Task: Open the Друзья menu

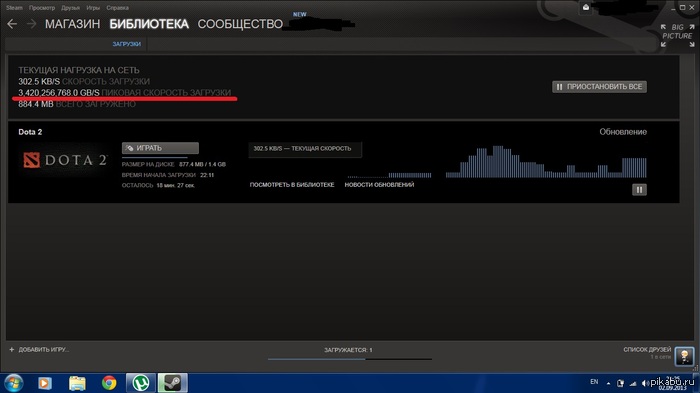Action: [70, 8]
